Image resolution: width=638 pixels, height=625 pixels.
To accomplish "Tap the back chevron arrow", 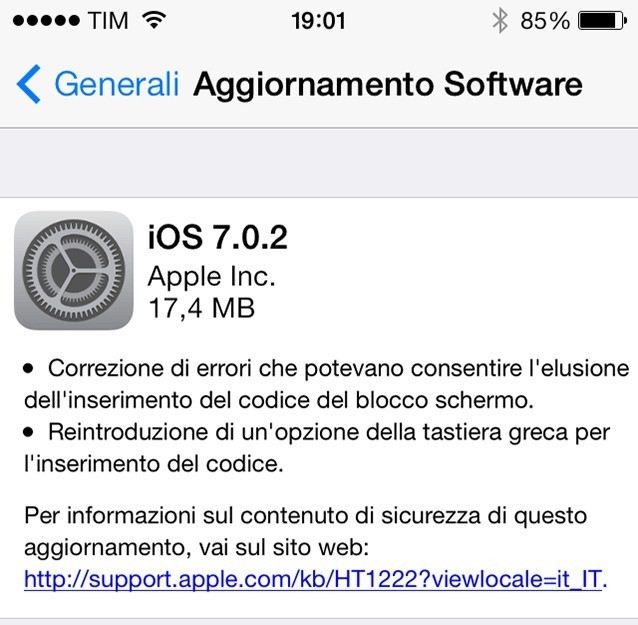I will 28,84.
